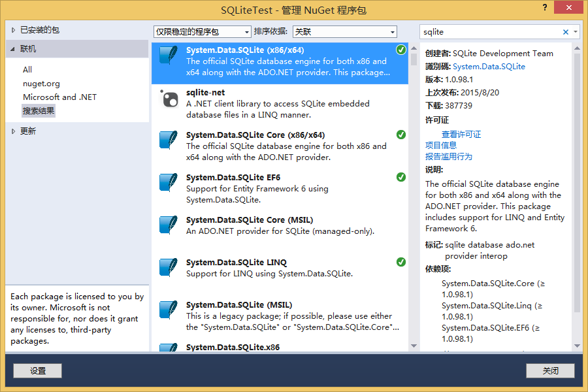The height and width of the screenshot is (392, 588).
Task: Expand the 更新 section
Action: point(13,131)
